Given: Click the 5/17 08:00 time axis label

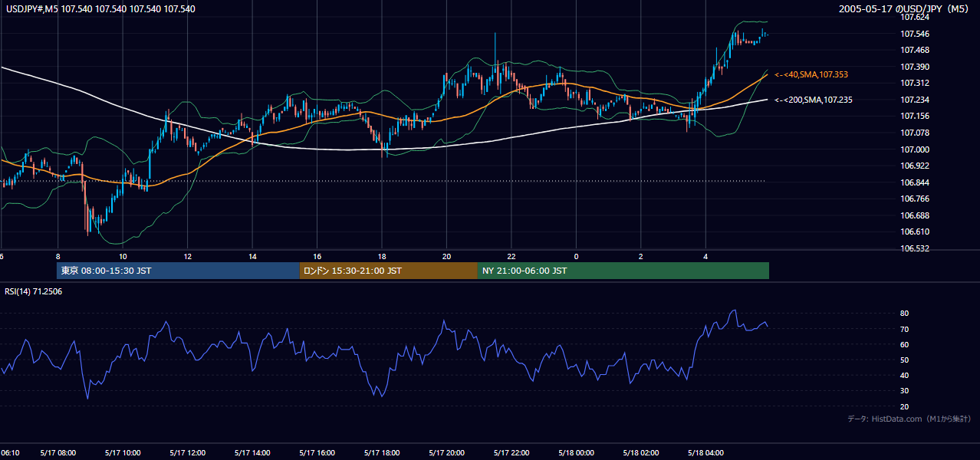Looking at the screenshot, I should click(58, 453).
